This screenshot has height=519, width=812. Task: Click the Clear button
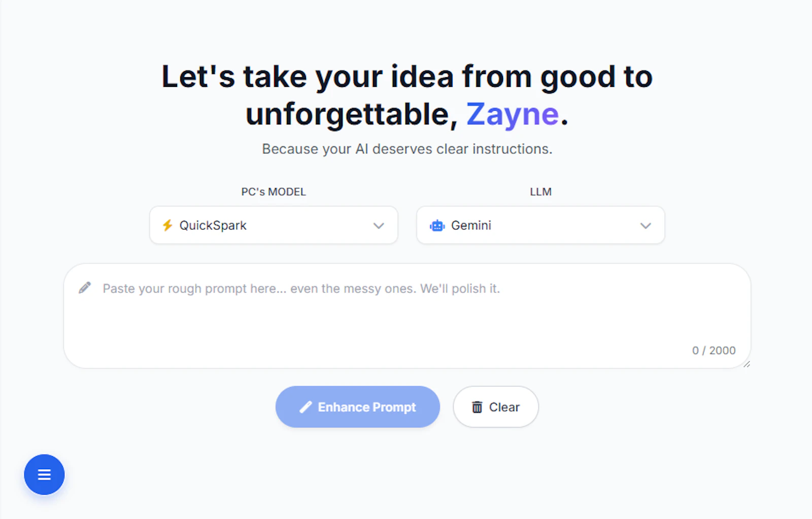click(496, 407)
